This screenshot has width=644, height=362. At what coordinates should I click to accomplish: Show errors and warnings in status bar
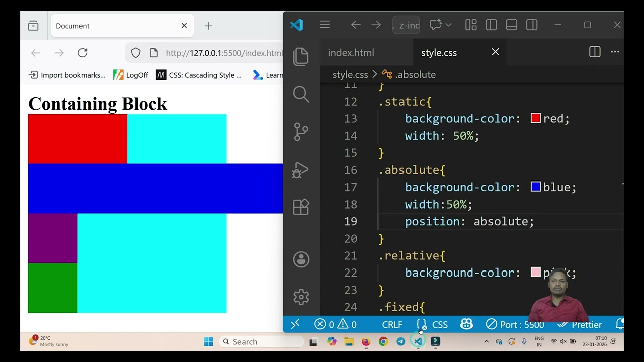336,325
